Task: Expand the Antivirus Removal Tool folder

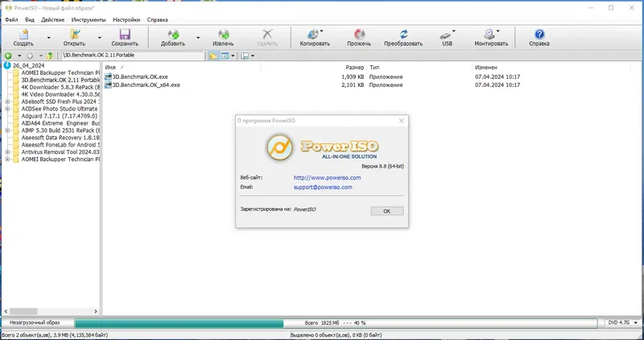Action: pyautogui.click(x=7, y=152)
